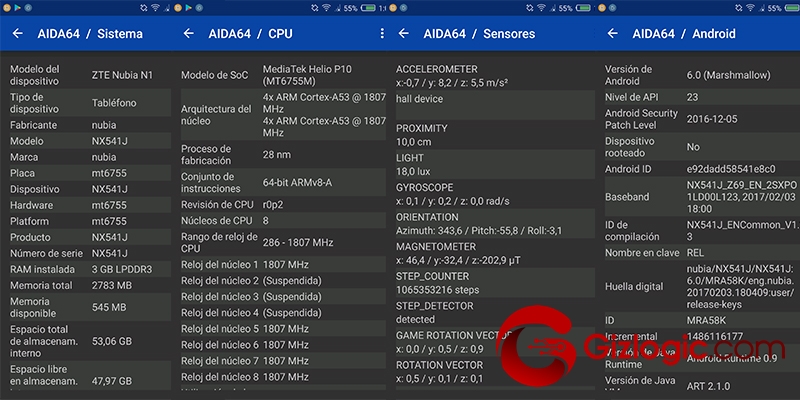
Task: Select the 'r0p2' CPU revision value
Action: [x=272, y=205]
